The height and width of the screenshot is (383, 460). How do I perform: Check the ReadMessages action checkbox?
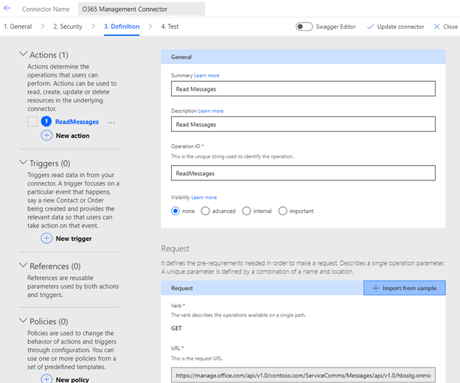pos(32,121)
